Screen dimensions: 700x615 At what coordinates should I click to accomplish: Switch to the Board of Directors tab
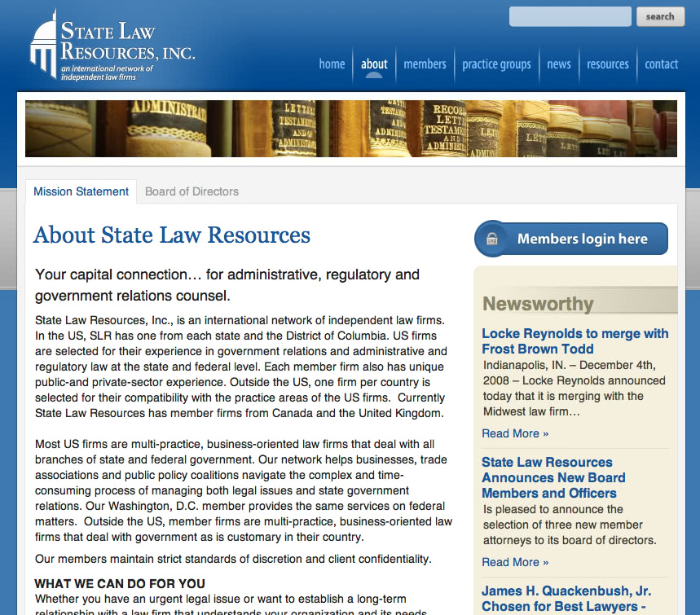coord(192,191)
